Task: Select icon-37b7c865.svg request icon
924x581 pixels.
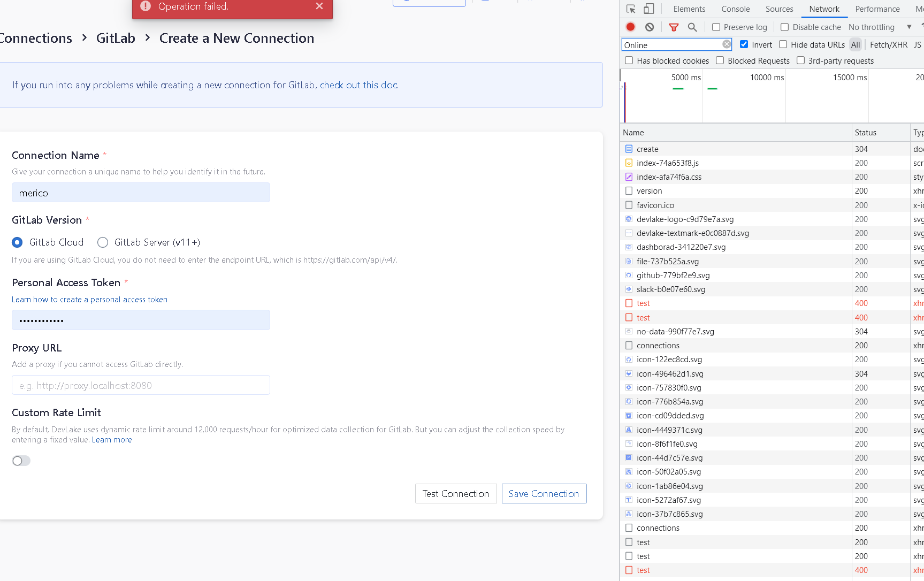Action: click(629, 514)
